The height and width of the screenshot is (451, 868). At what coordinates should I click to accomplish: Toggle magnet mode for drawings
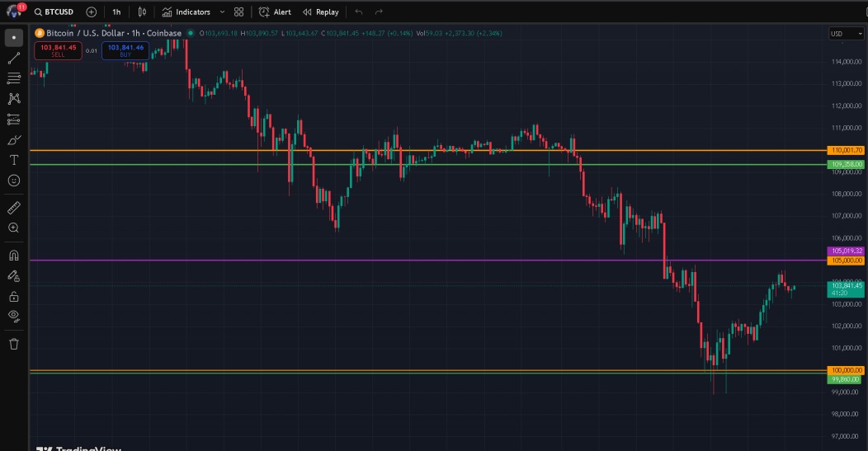[x=14, y=255]
